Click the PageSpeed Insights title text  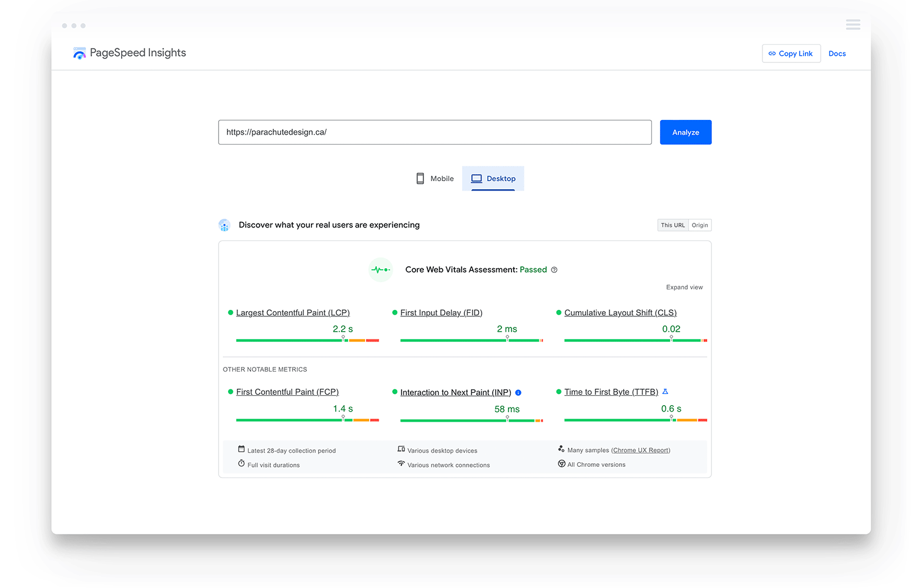[138, 53]
